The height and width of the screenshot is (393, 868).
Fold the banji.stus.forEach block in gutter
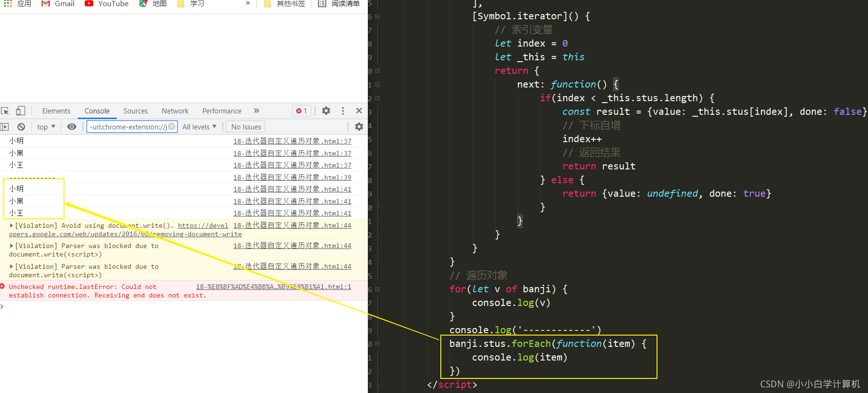coord(377,344)
